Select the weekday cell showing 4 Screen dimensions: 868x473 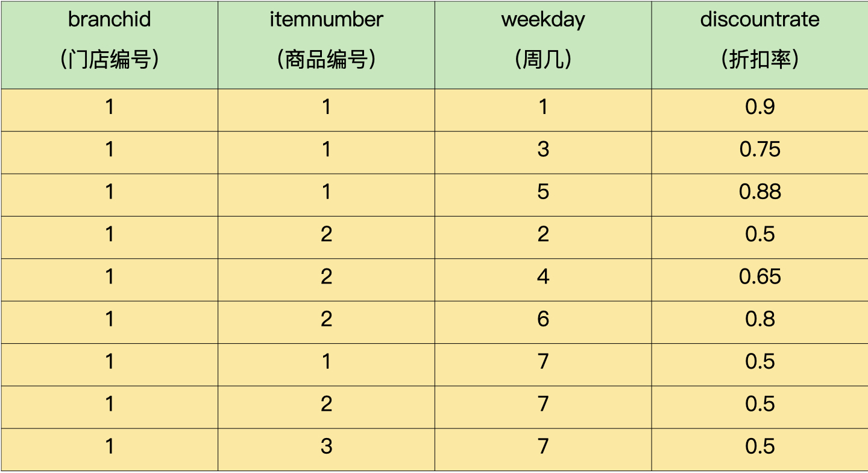tap(543, 277)
